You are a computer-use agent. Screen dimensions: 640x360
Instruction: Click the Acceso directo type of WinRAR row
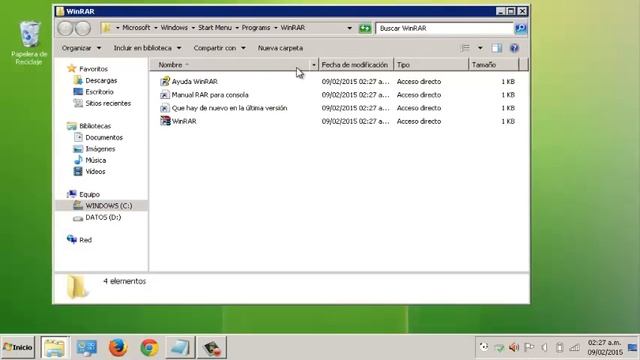click(x=419, y=121)
